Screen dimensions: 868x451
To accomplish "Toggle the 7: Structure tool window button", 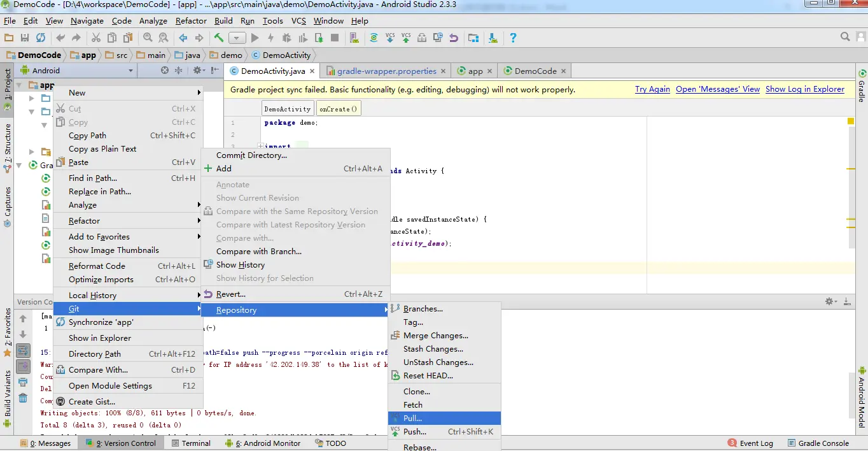I will (7, 148).
